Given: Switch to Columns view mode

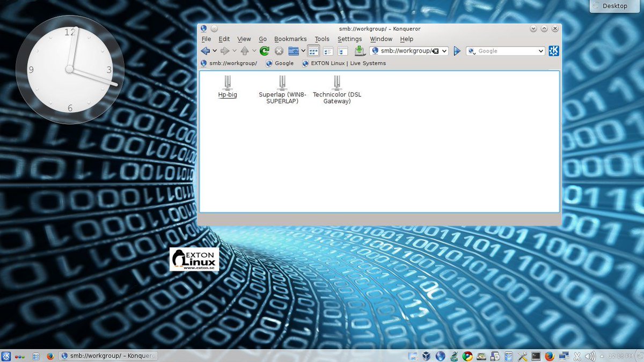Looking at the screenshot, I should pyautogui.click(x=343, y=51).
